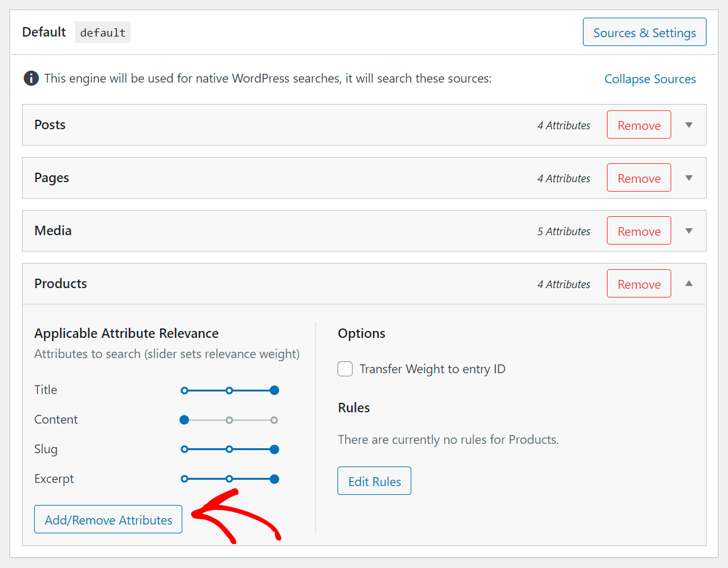Image resolution: width=728 pixels, height=568 pixels.
Task: Click the info icon next to engine description
Action: tap(31, 78)
